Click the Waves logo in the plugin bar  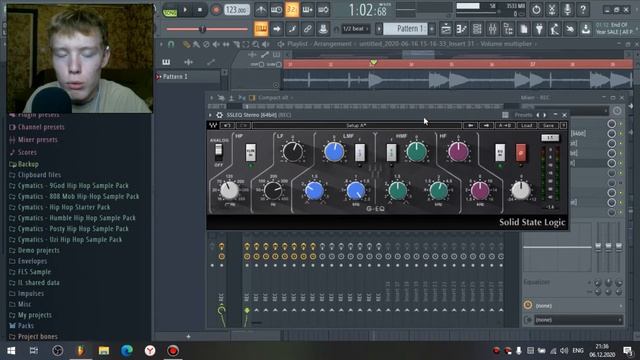tap(213, 125)
